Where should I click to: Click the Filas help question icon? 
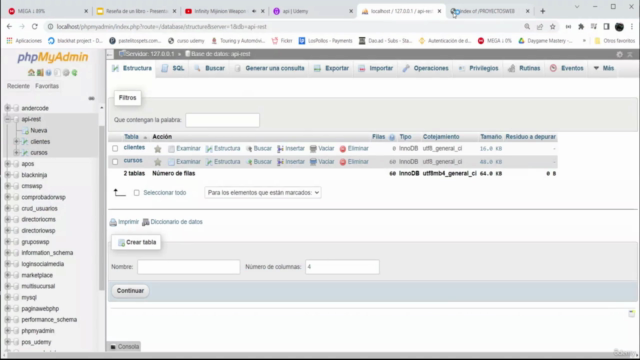click(392, 137)
